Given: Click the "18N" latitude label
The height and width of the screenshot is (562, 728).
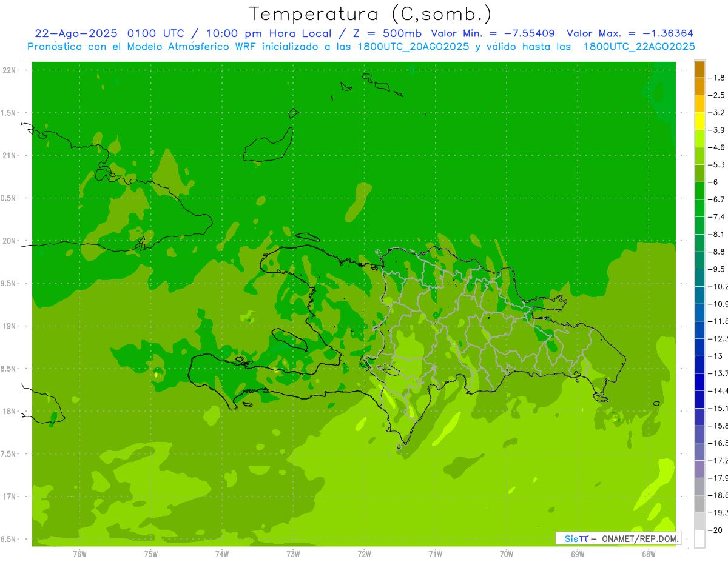Looking at the screenshot, I should click(x=10, y=411).
